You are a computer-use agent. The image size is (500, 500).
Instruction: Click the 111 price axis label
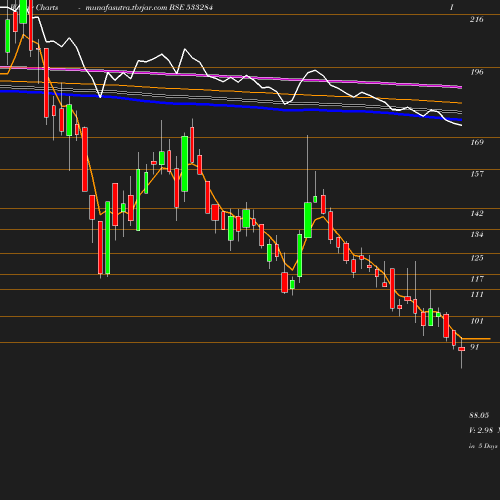pyautogui.click(x=476, y=295)
